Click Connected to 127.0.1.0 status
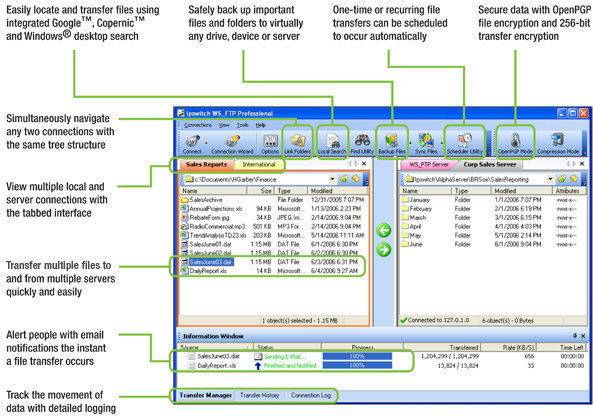This screenshot has height=416, width=593. click(x=435, y=320)
